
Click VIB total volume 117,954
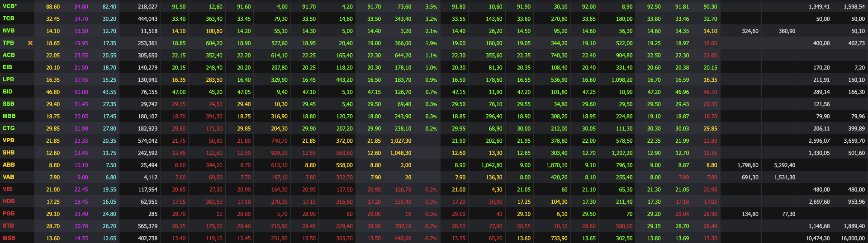tap(147, 190)
